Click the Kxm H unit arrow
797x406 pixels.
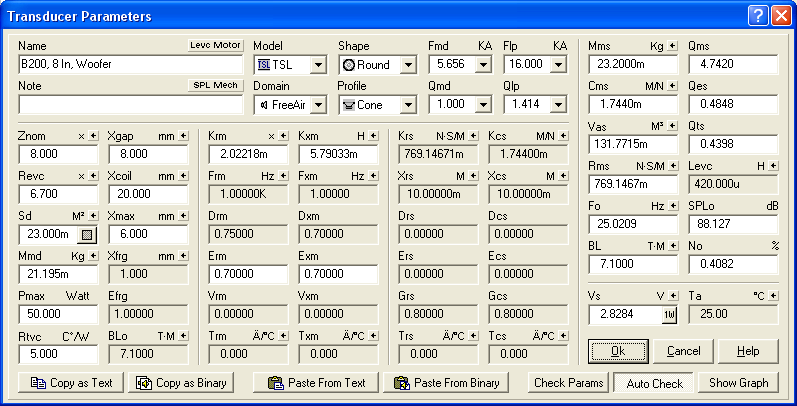pos(374,136)
